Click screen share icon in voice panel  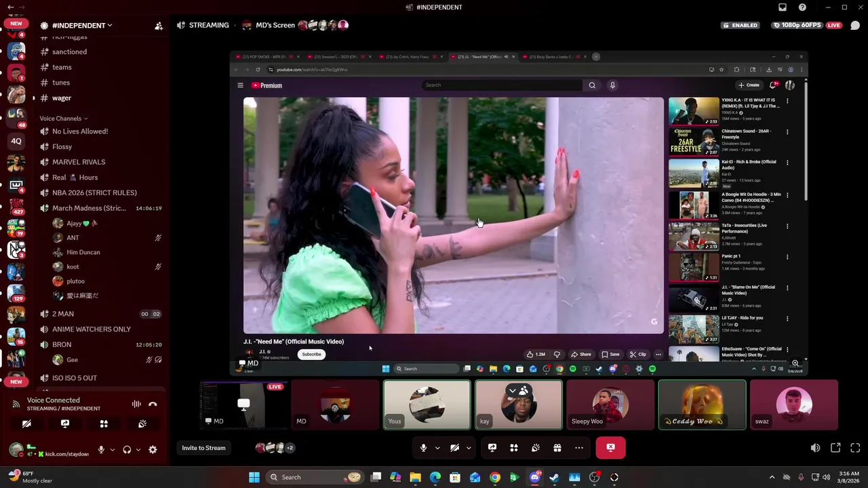[x=65, y=424]
